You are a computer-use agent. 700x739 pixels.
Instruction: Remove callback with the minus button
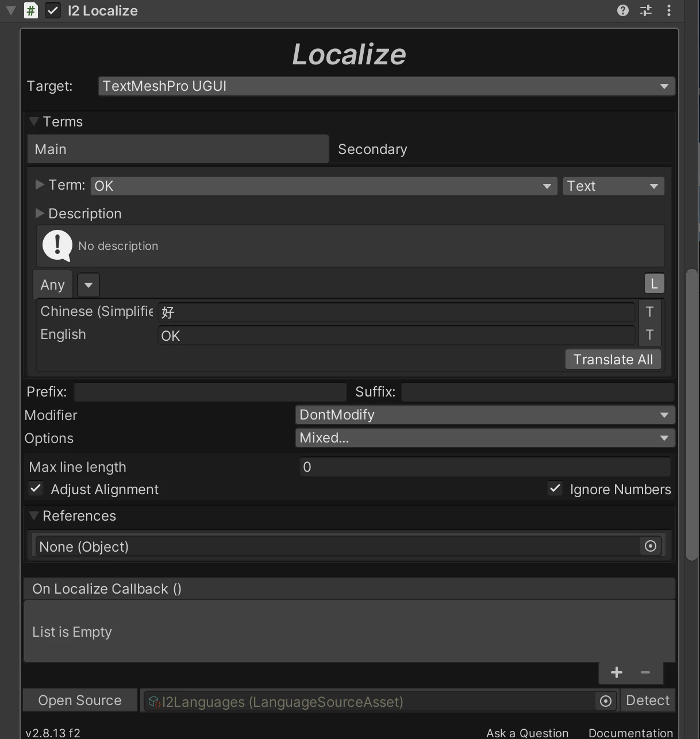[645, 672]
